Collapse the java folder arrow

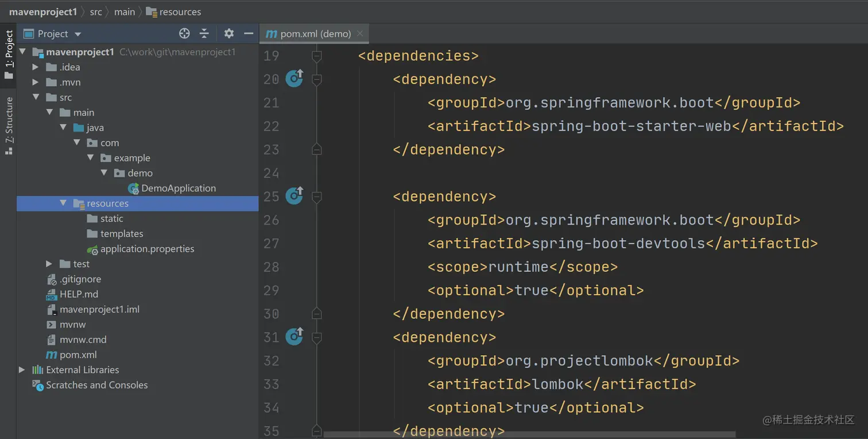pos(63,128)
